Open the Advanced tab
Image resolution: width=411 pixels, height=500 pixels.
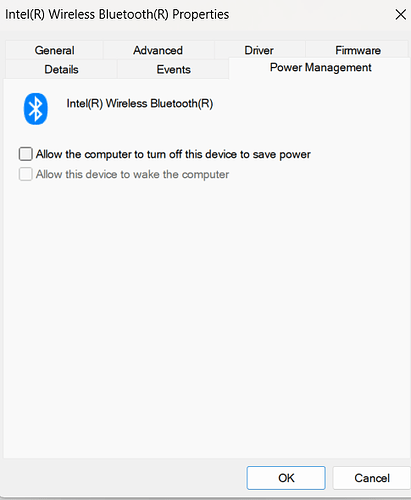(158, 50)
